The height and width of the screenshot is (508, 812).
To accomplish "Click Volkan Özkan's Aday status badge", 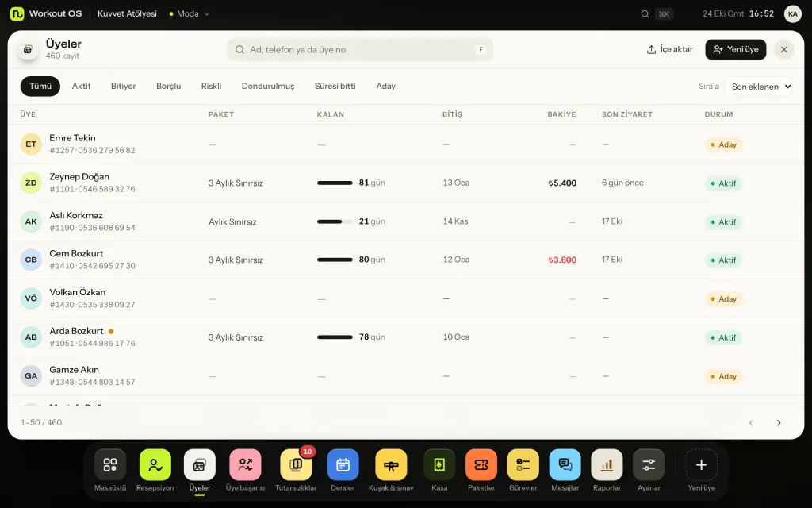I will pos(723,299).
